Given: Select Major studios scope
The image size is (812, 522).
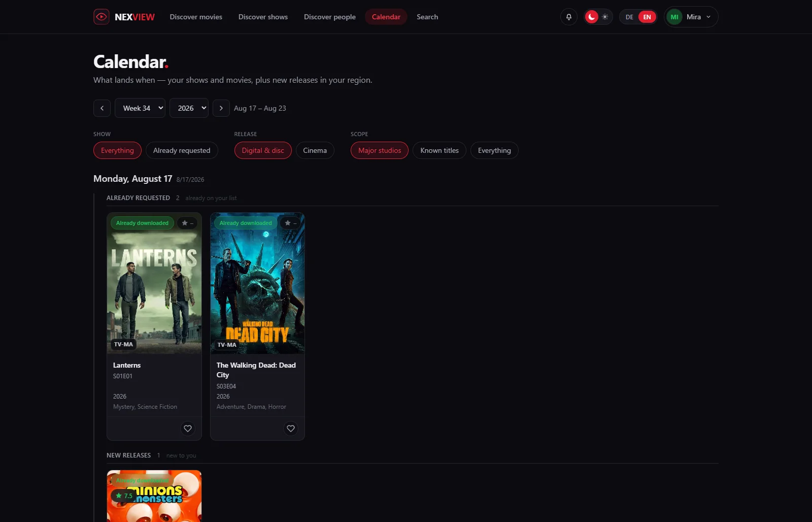Looking at the screenshot, I should (x=380, y=150).
